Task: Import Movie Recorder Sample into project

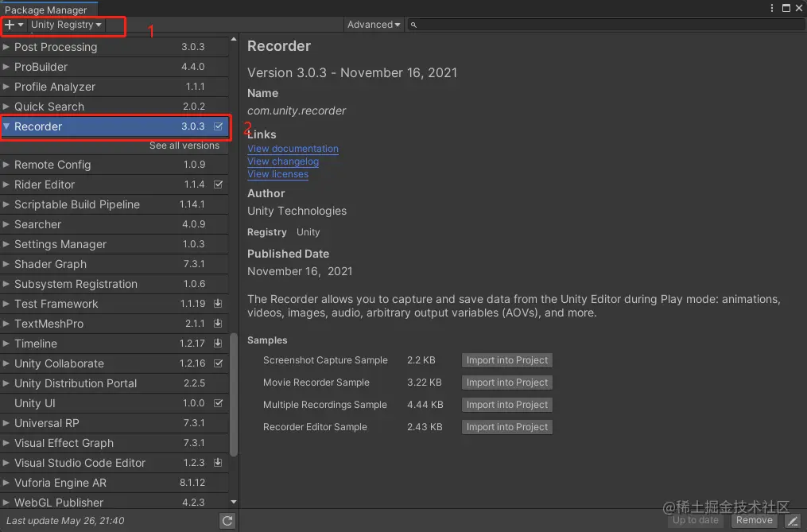Action: [x=507, y=382]
